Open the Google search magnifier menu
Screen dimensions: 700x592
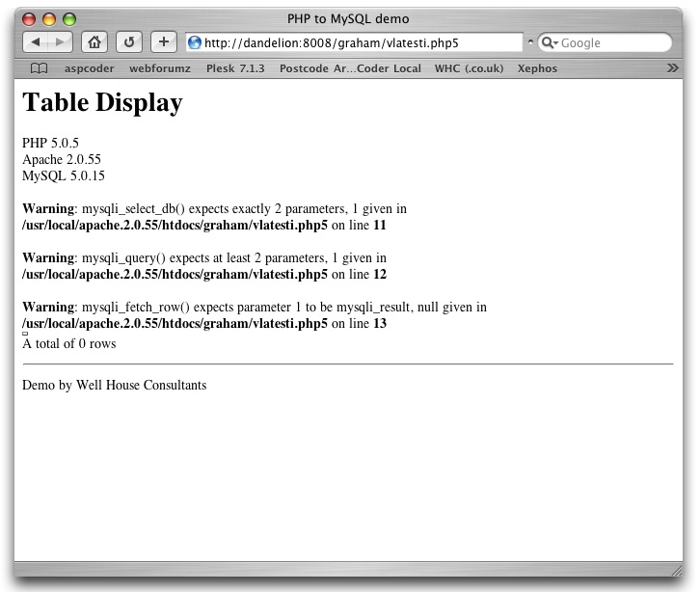tap(550, 42)
